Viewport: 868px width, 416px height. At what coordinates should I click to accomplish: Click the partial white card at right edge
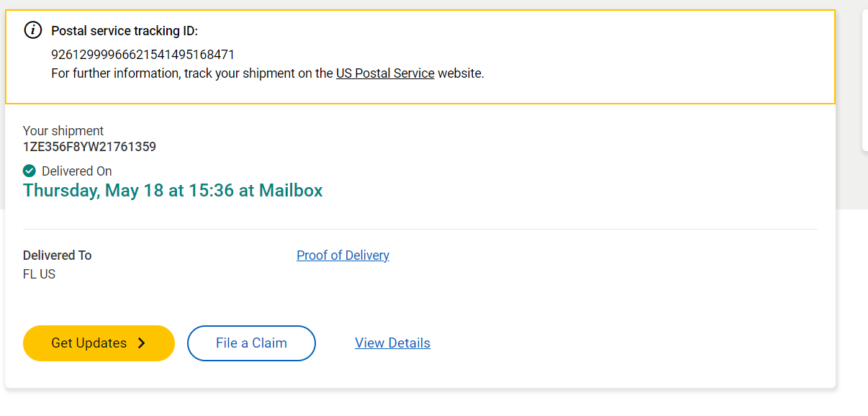pyautogui.click(x=864, y=79)
